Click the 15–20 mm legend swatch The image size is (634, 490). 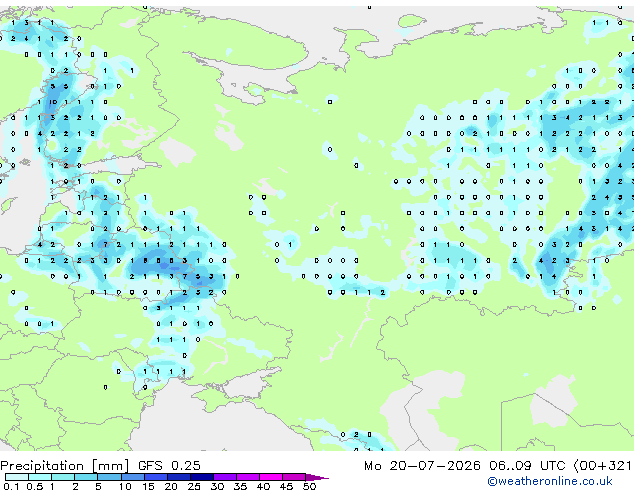156,477
